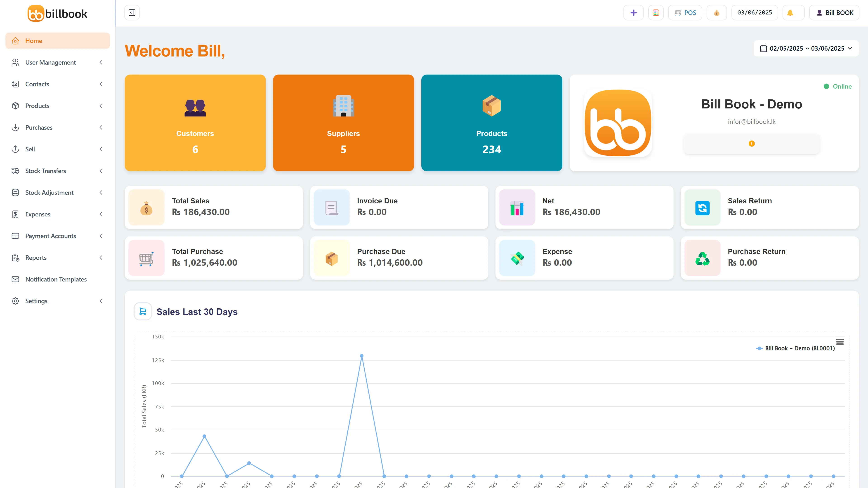Click the 125k peak data point on chart
This screenshot has width=868, height=488.
[362, 356]
